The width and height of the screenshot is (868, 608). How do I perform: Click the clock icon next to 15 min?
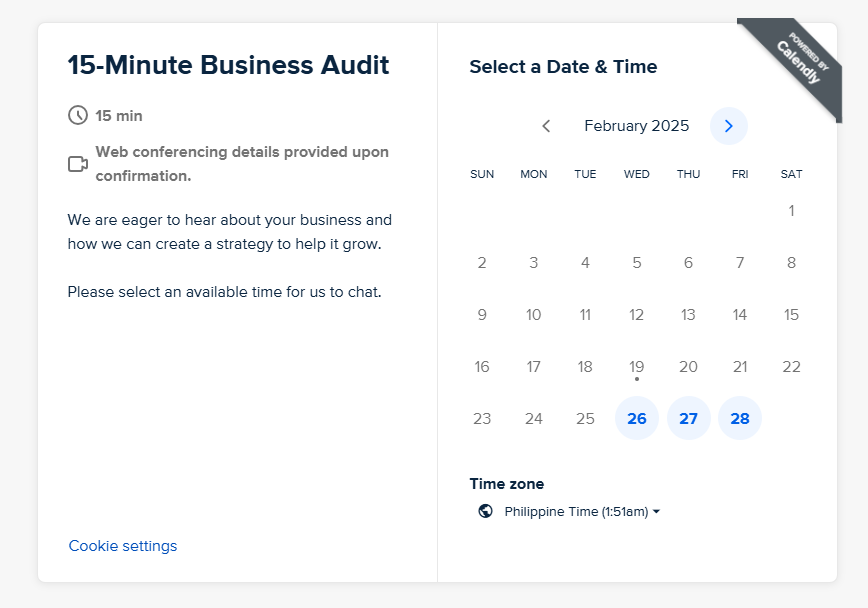point(78,115)
